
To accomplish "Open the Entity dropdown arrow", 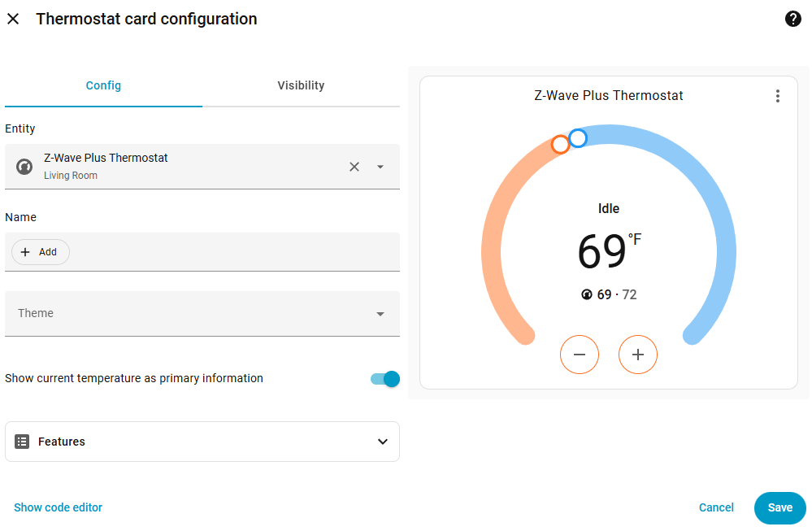I will pos(380,167).
